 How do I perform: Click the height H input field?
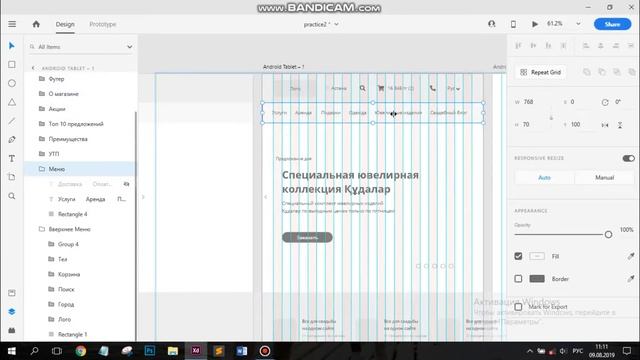[533, 124]
